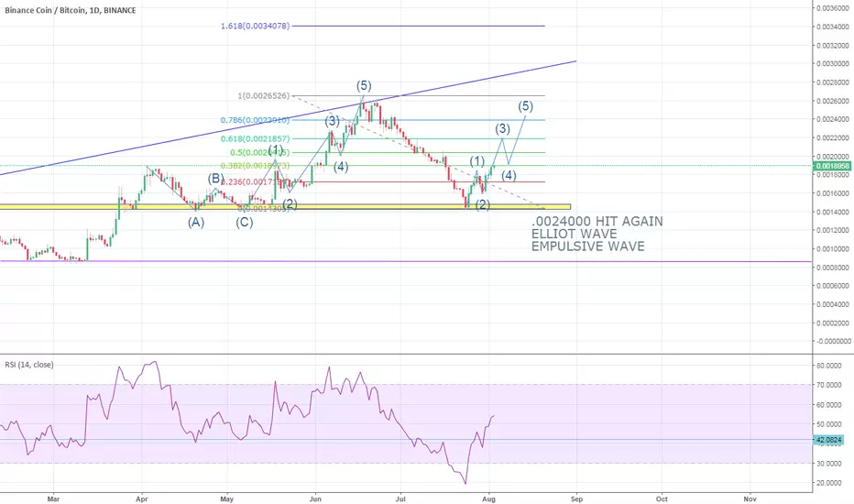Click the (2) wave label beside the late July low
Viewport: 854px width, 504px height.
(x=483, y=205)
